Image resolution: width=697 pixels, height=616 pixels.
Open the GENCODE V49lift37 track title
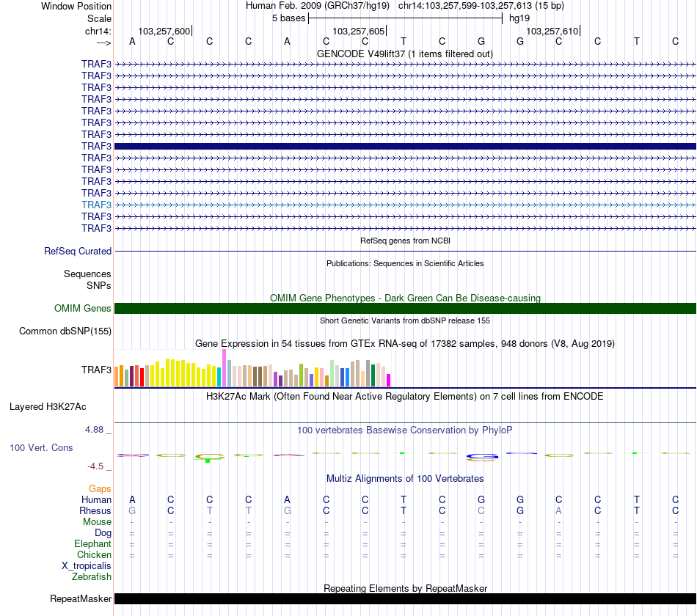(404, 54)
